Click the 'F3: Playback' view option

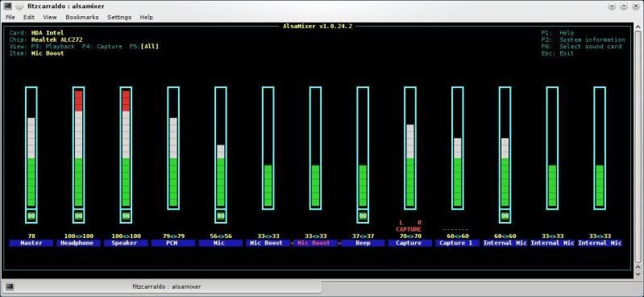53,47
